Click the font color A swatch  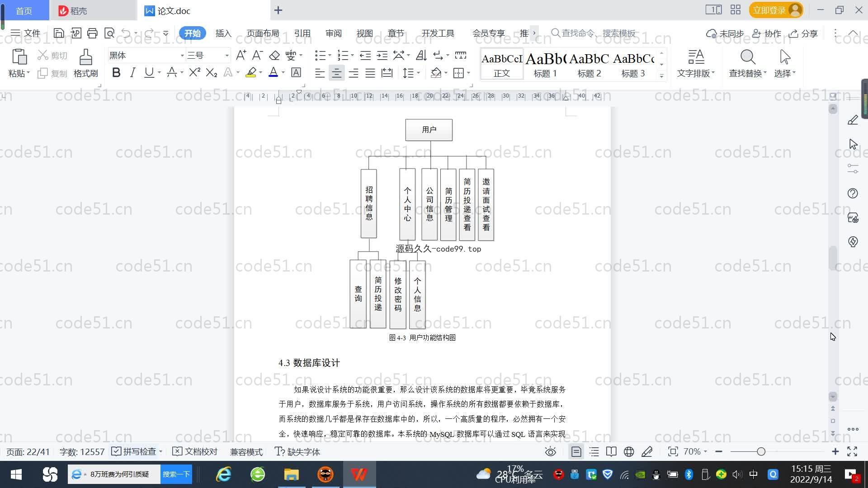click(x=274, y=72)
